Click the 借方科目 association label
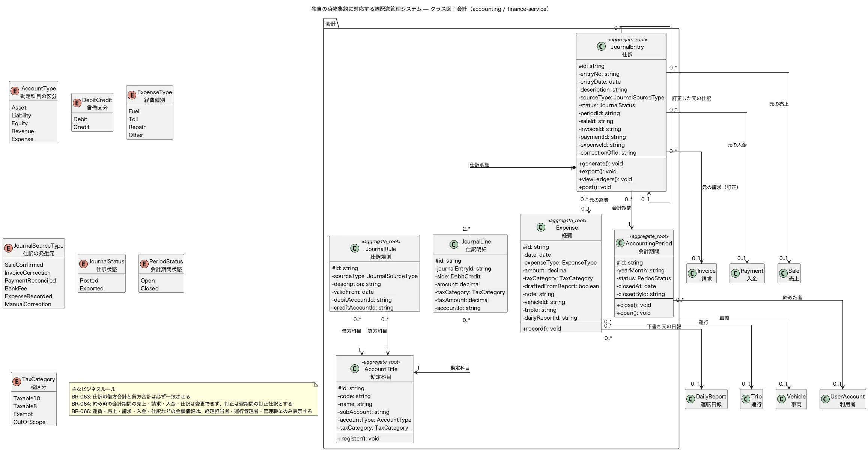 coord(351,331)
